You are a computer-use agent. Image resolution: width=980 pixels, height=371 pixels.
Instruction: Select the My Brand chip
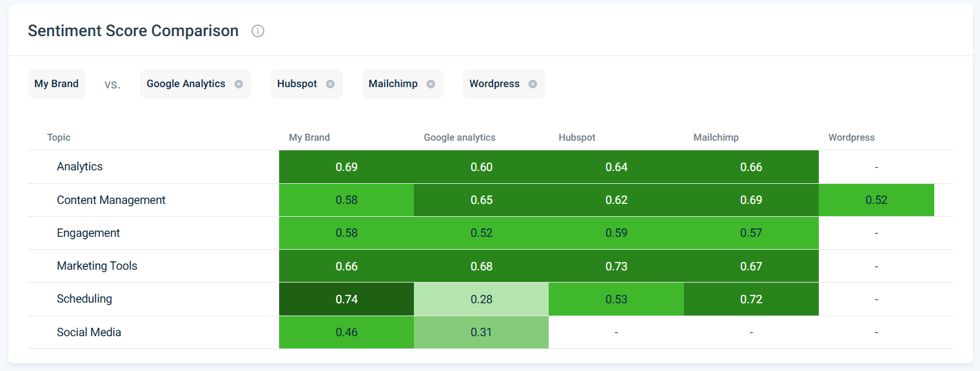pyautogui.click(x=56, y=84)
